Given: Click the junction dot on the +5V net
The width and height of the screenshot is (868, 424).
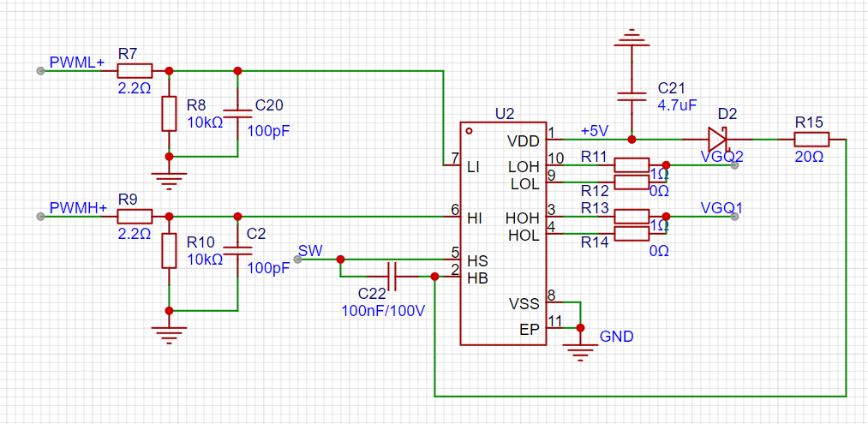Looking at the screenshot, I should (632, 139).
